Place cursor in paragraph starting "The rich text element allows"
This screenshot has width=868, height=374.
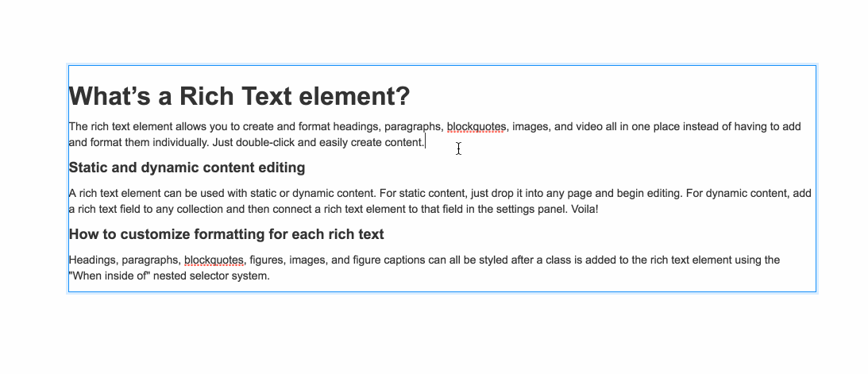pos(434,134)
